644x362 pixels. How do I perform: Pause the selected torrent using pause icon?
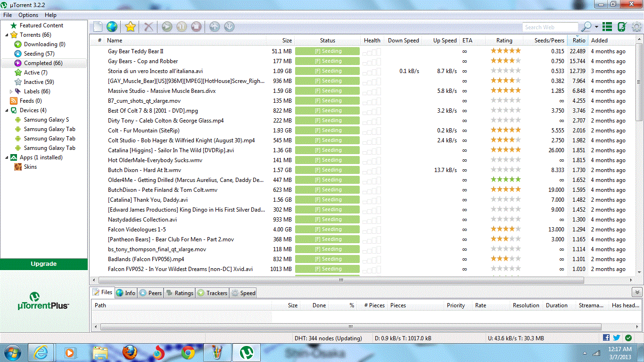pos(182,27)
